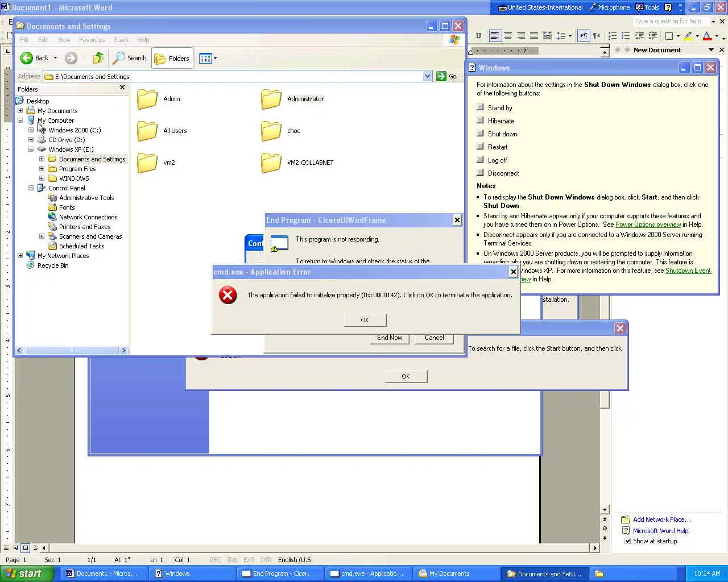The width and height of the screenshot is (728, 582).
Task: Expand the CD Drive (D:) tree node
Action: [31, 140]
